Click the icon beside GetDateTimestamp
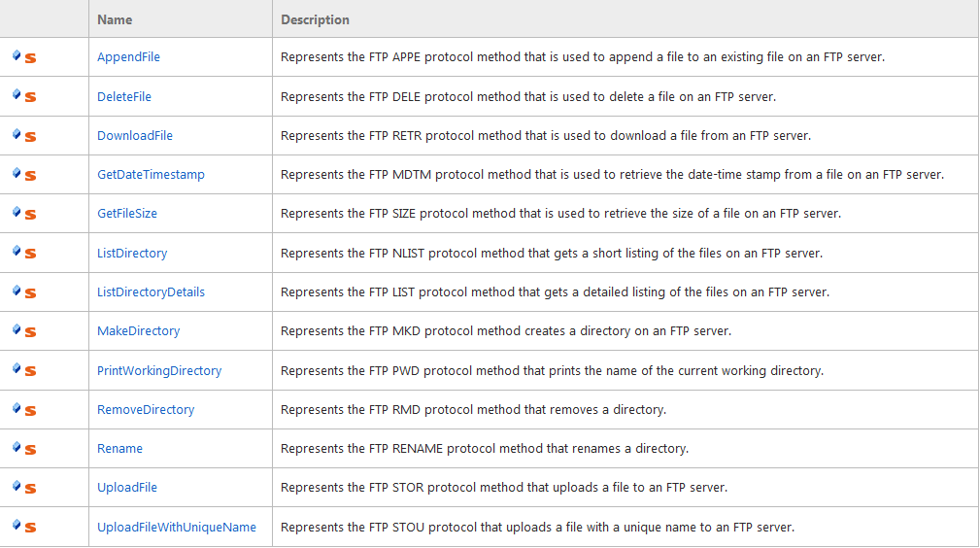This screenshot has height=548, width=980. pos(24,175)
